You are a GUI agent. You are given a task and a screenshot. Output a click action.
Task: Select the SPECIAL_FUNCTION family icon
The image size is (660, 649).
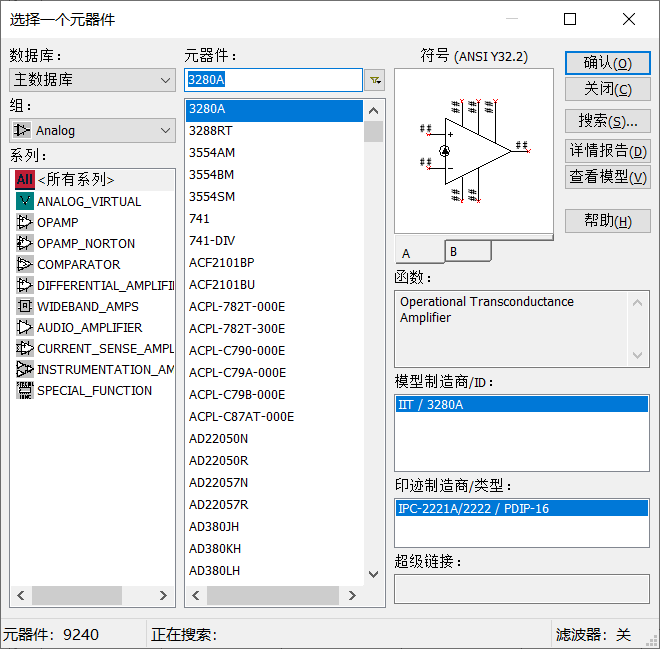tap(25, 390)
